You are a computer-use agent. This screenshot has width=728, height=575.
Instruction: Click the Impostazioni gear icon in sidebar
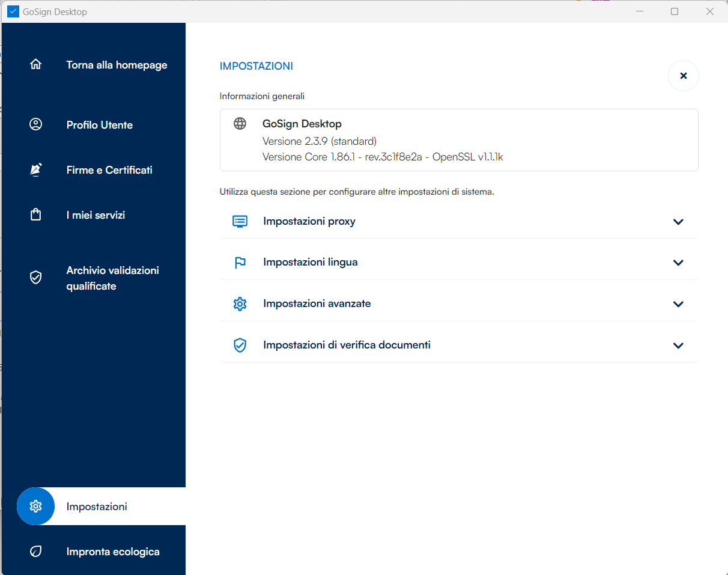pos(35,506)
